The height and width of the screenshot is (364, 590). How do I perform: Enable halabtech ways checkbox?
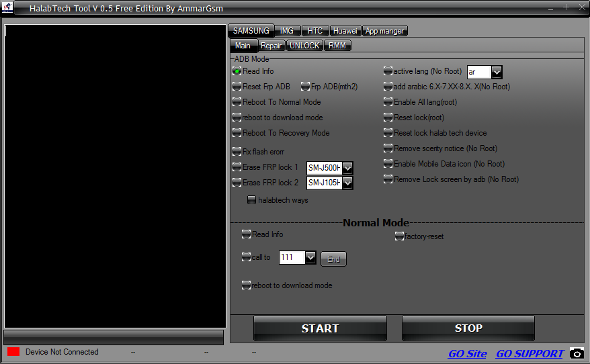251,199
